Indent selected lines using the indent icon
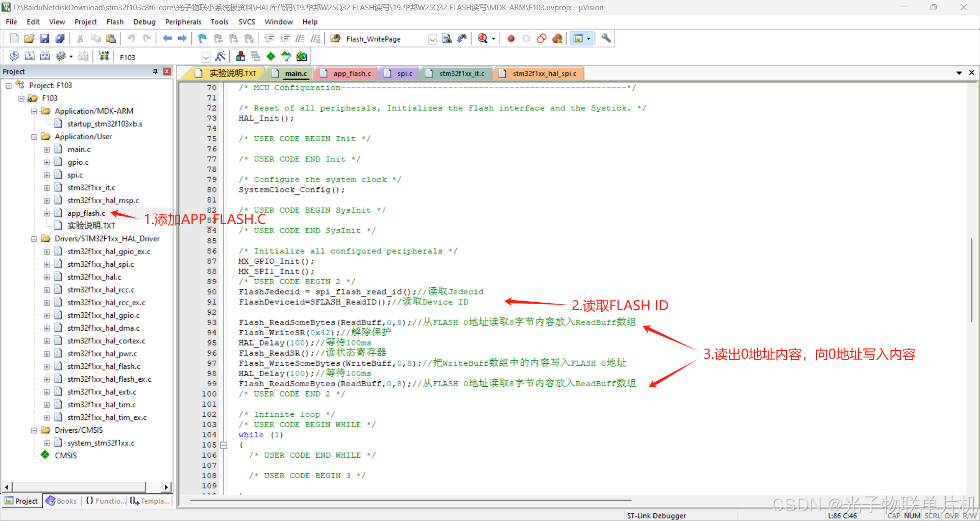The height and width of the screenshot is (521, 980). tap(269, 39)
